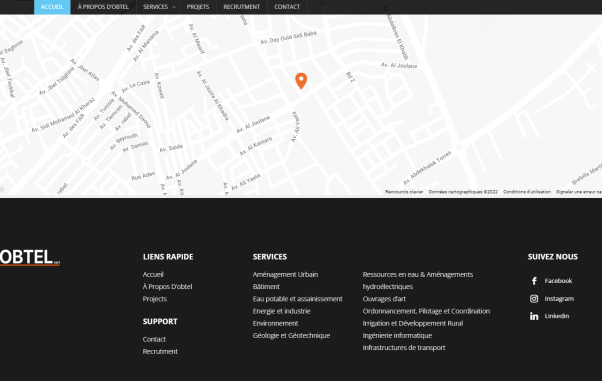602x381 pixels.
Task: Click the Facebook text link
Action: click(x=558, y=281)
